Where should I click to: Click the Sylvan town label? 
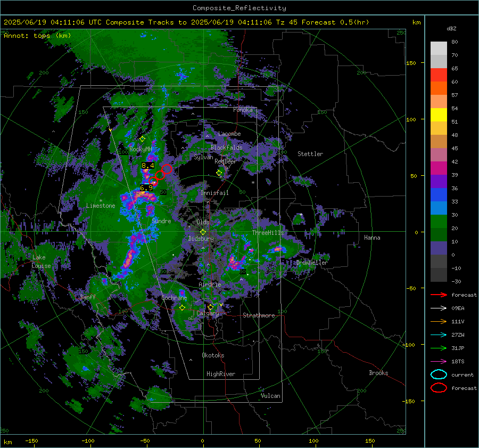pos(203,157)
